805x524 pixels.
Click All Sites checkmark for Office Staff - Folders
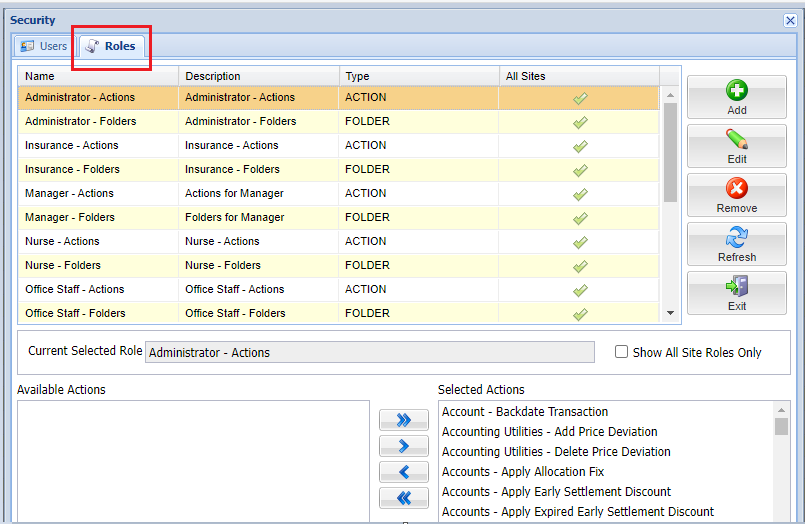click(580, 314)
